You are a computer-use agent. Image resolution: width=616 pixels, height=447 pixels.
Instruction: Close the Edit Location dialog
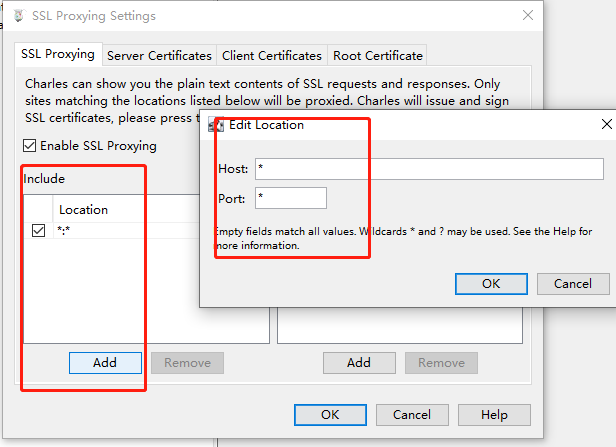(606, 125)
